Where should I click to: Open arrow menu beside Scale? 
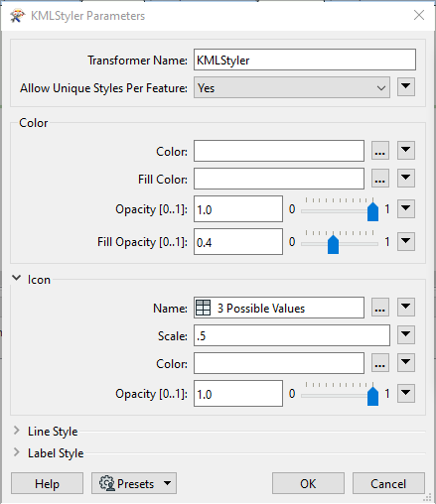click(406, 334)
